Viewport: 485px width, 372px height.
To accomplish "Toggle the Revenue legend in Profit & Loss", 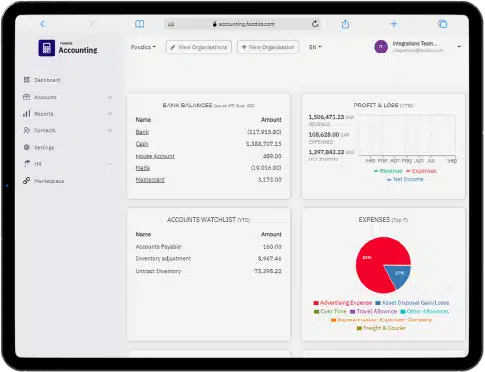I will pyautogui.click(x=388, y=171).
